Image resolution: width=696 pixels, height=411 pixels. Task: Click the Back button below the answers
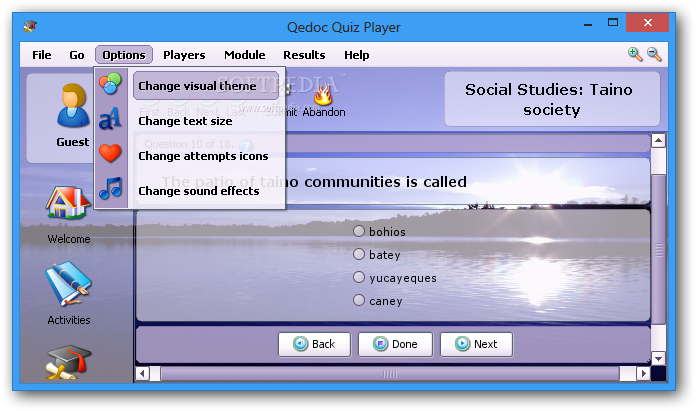(314, 344)
